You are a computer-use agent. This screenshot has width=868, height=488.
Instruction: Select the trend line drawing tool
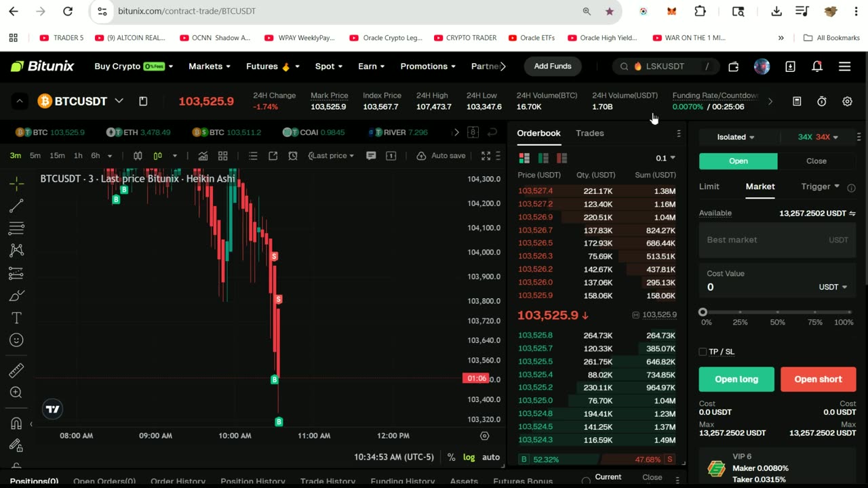16,205
